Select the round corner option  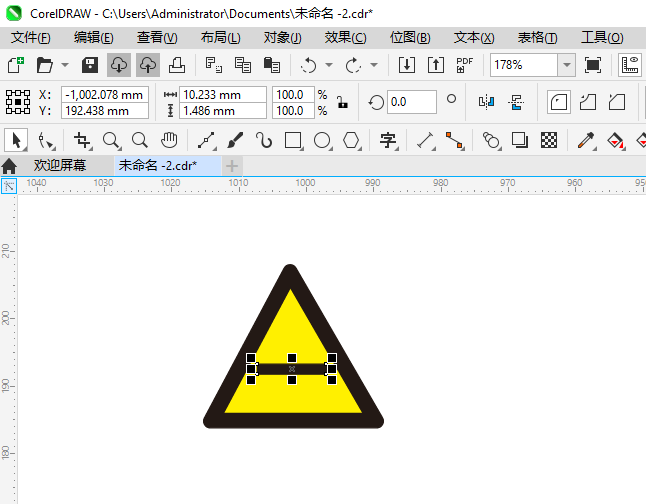pyautogui.click(x=559, y=102)
